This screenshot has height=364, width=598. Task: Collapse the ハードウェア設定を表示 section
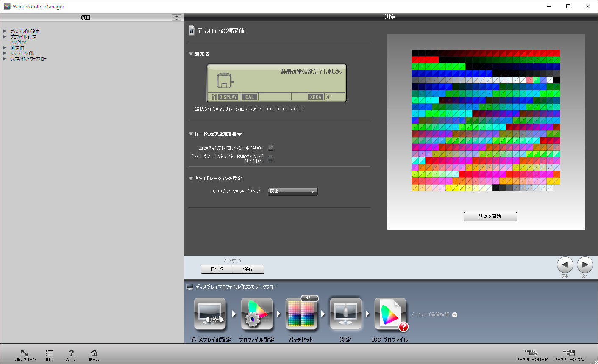[x=191, y=134]
